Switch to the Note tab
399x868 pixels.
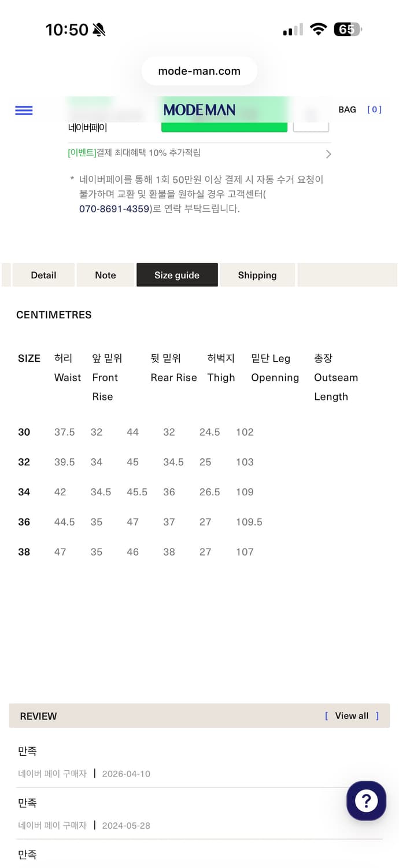coord(105,275)
